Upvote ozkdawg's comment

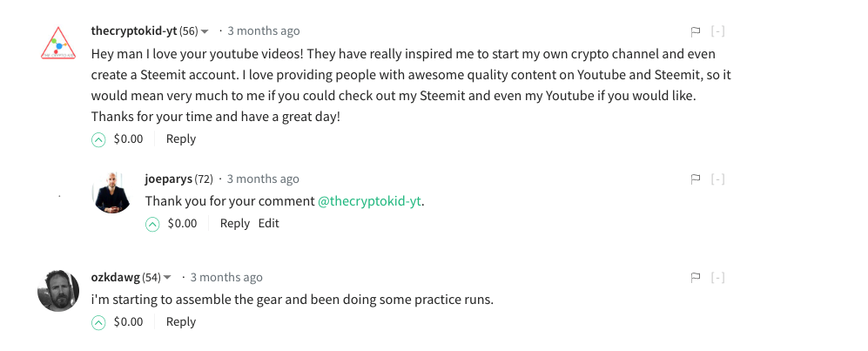pyautogui.click(x=98, y=322)
